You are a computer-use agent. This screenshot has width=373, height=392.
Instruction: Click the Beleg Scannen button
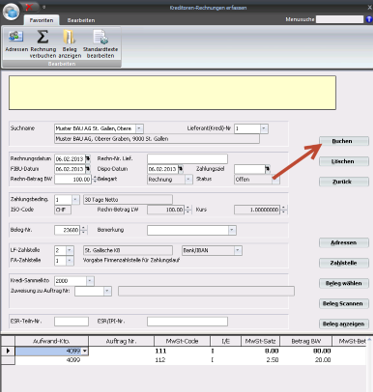click(344, 304)
